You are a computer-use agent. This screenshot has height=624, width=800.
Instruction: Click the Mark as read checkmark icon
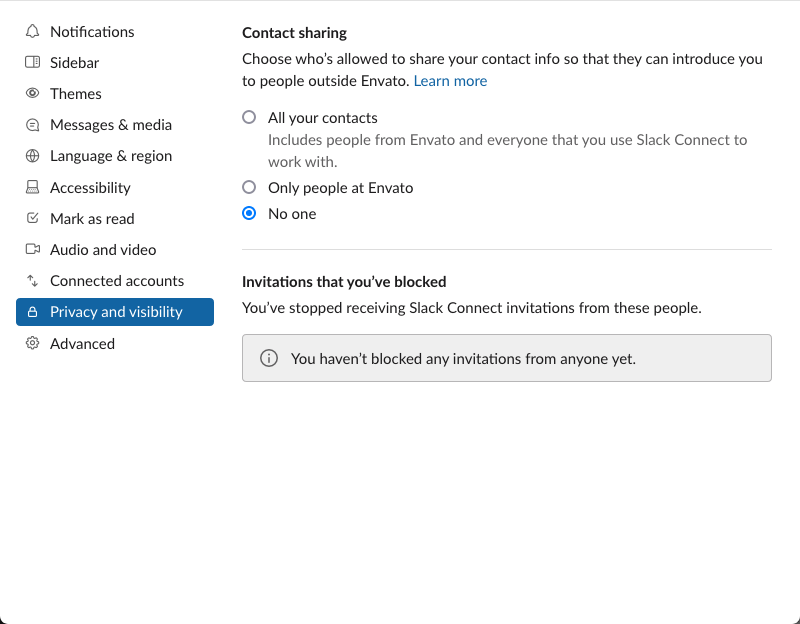32,218
